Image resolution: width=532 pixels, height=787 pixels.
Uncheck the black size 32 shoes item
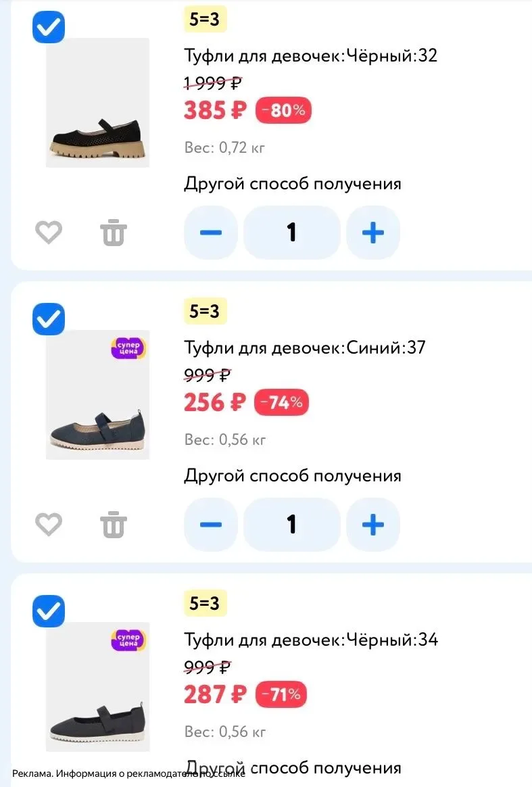tap(49, 27)
